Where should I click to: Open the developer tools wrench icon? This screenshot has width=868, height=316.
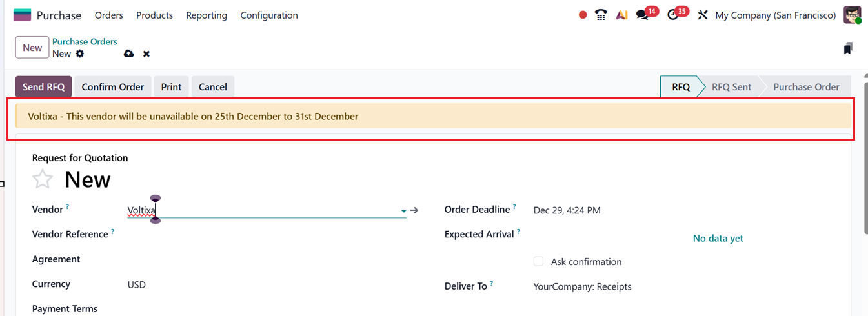[703, 15]
